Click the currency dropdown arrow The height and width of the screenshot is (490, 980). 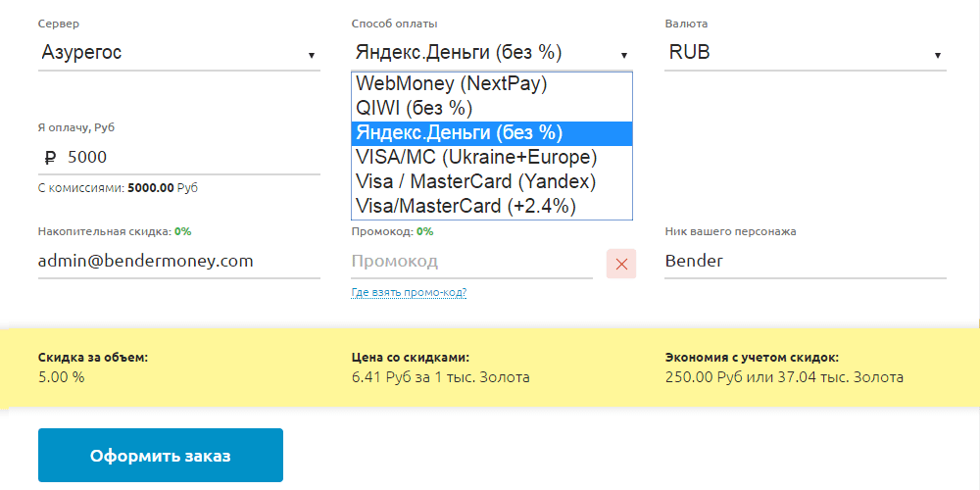click(938, 55)
